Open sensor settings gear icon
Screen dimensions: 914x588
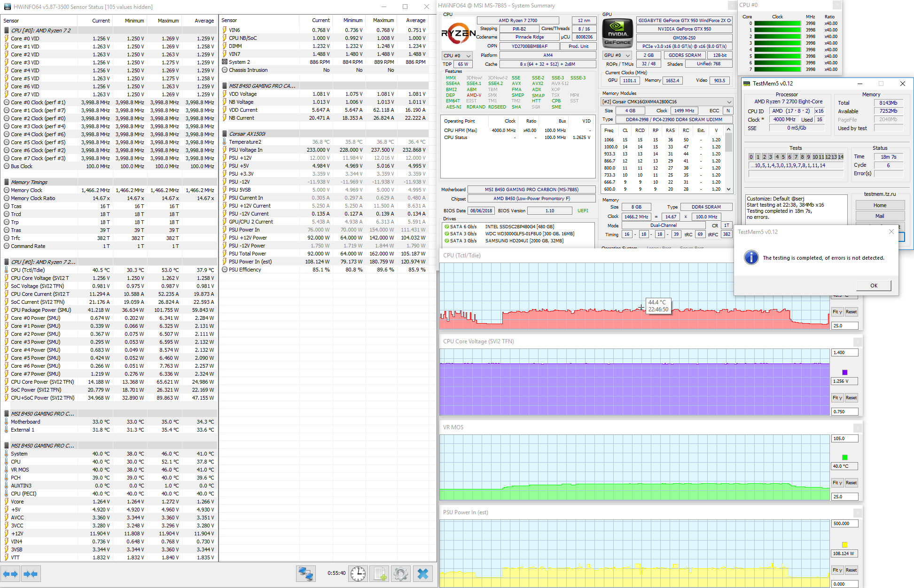[401, 573]
